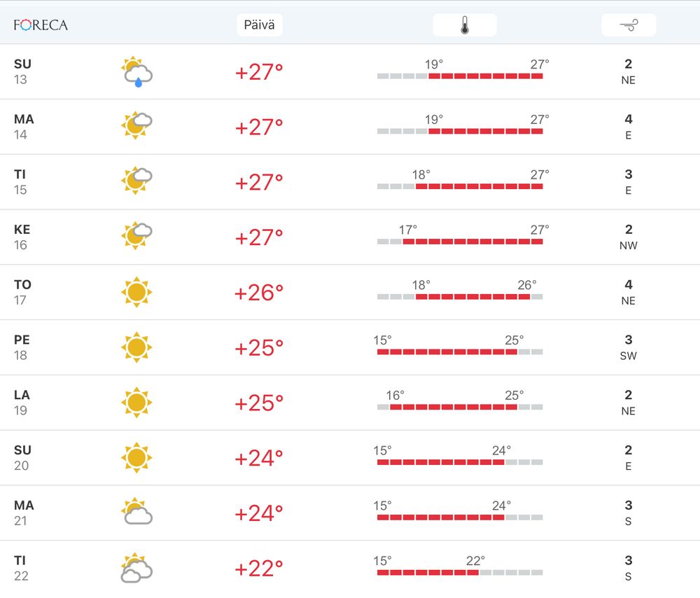Click the +26° temperature for Thursday
Viewport: 700px width, 598px height.
[x=259, y=293]
